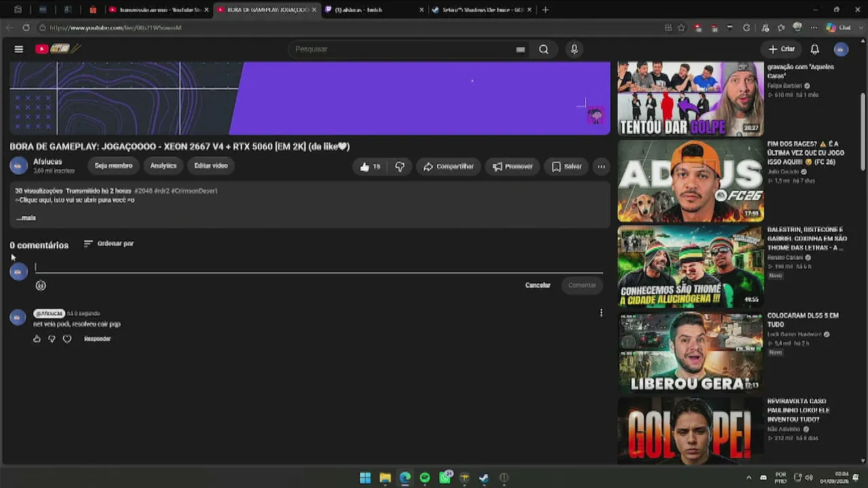Viewport: 868px width, 488px height.
Task: Open File Explorer from the taskbar
Action: click(385, 478)
